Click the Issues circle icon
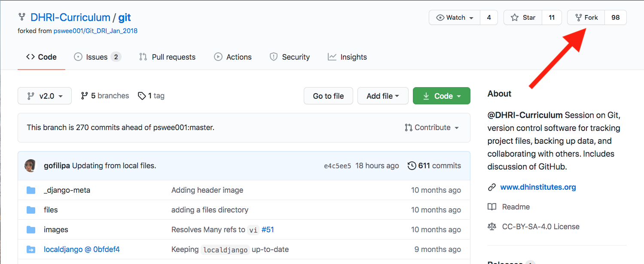This screenshot has height=264, width=644. tap(78, 57)
